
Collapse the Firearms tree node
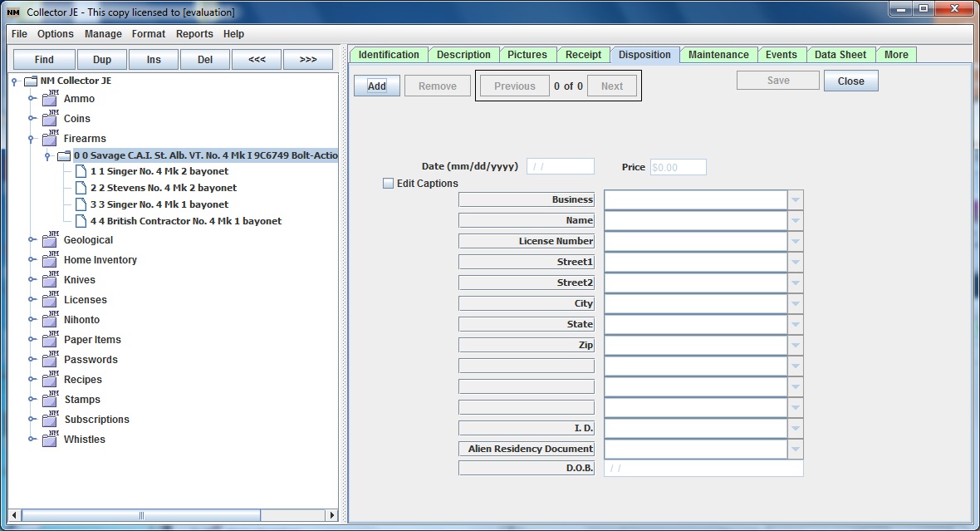pos(32,139)
